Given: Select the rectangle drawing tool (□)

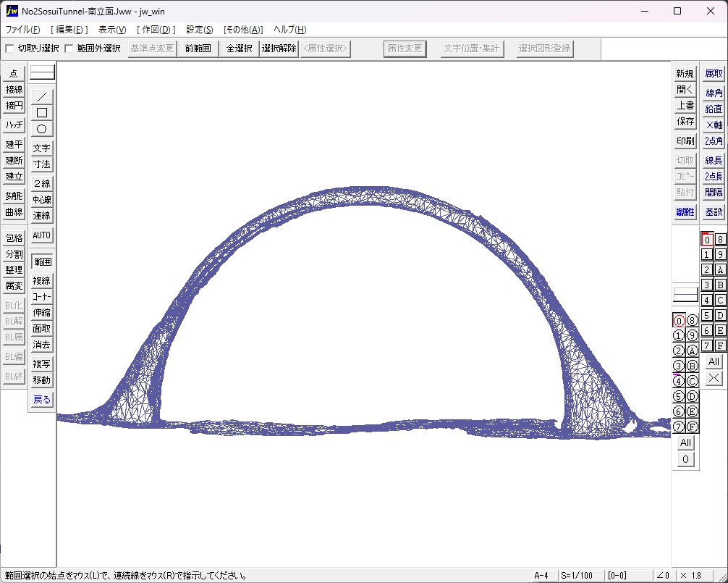Looking at the screenshot, I should point(42,112).
